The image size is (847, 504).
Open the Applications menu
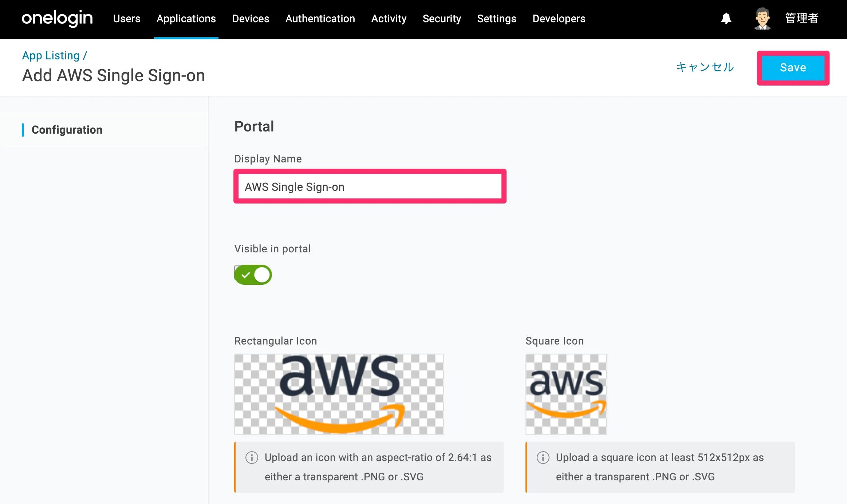(186, 19)
